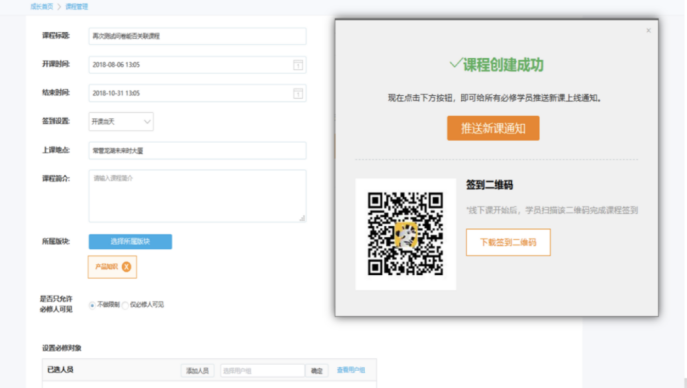Click the push new course notification button

pos(493,128)
